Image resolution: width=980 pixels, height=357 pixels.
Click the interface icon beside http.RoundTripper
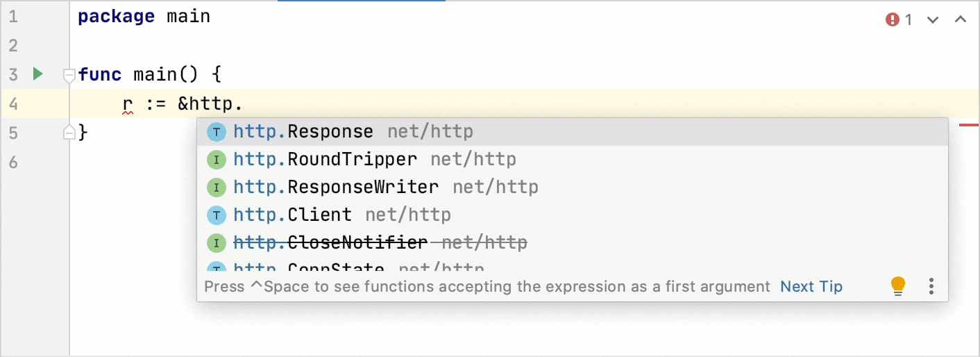tap(217, 159)
